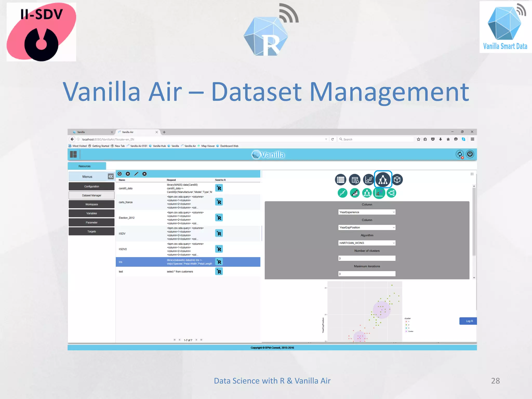
Task: Click the browser Search field
Action: pyautogui.click(x=376, y=139)
